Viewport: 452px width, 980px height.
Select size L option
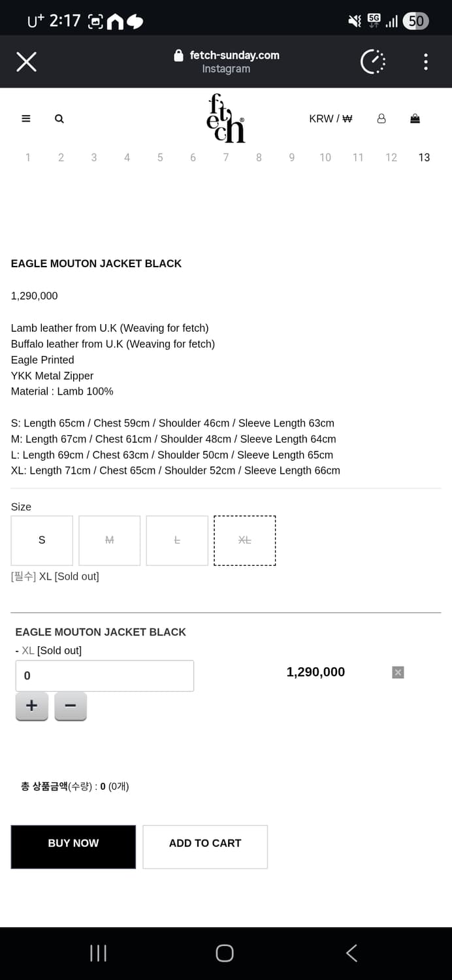177,540
